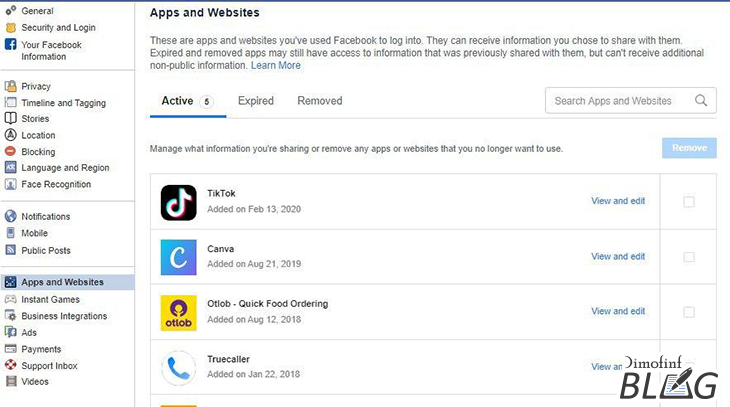Go to Public Posts settings
This screenshot has width=730, height=407.
(x=46, y=251)
